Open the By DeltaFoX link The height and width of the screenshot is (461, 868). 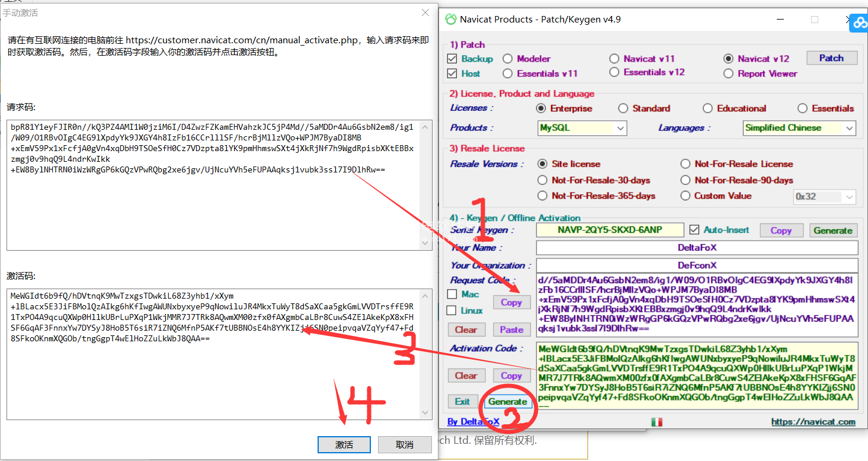(473, 422)
